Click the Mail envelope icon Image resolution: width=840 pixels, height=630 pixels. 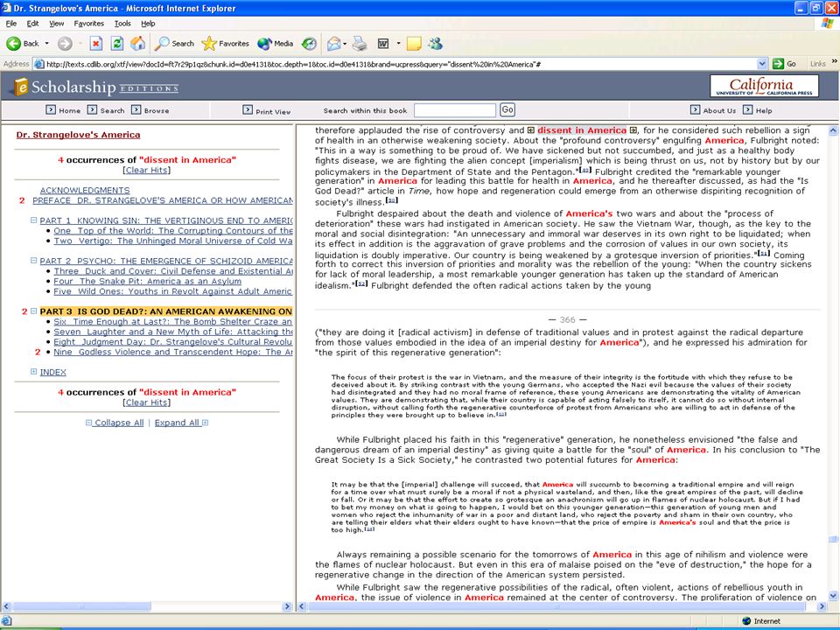333,44
